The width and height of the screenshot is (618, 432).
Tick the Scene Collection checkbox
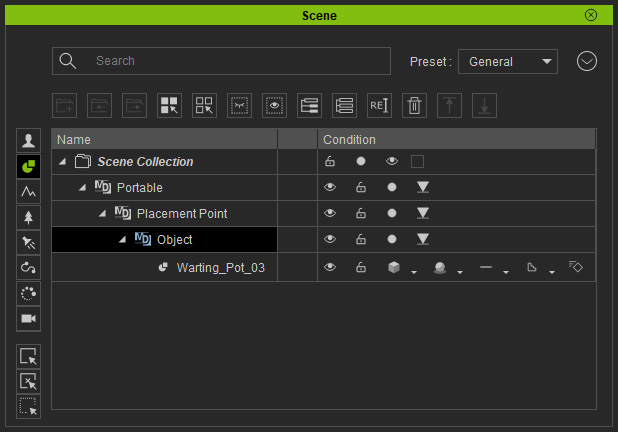click(417, 162)
